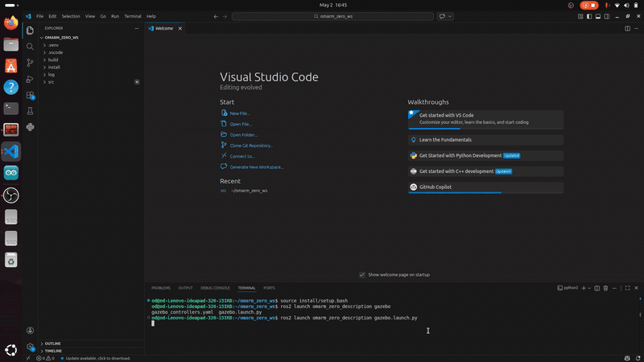Open launch profile dropdown next to plus
The width and height of the screenshot is (644, 362).
pyautogui.click(x=589, y=288)
